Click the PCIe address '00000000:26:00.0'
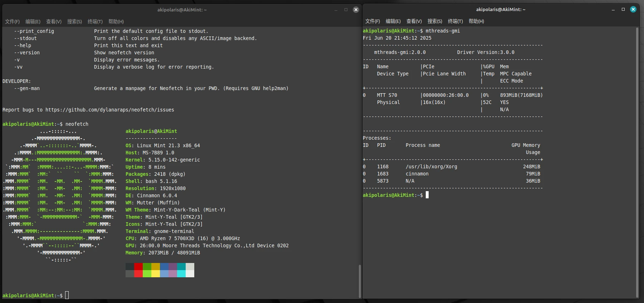Image resolution: width=644 pixels, height=303 pixels. click(x=446, y=95)
